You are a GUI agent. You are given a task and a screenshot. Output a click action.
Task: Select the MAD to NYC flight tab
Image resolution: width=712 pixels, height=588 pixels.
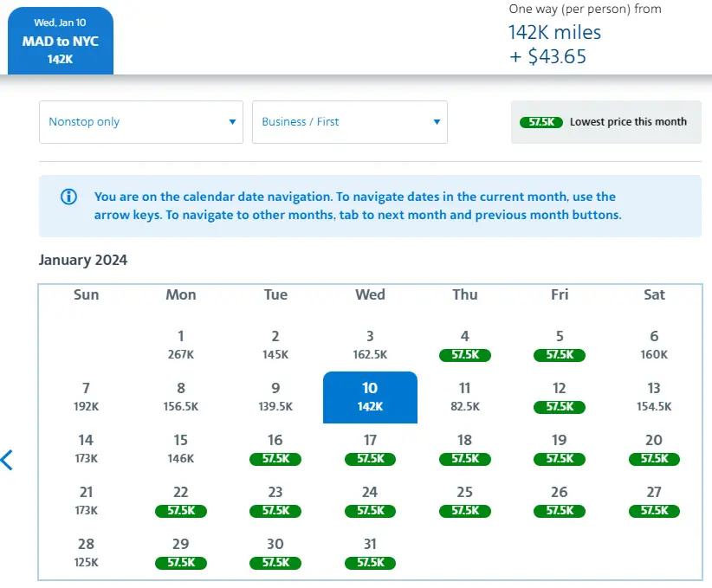pyautogui.click(x=60, y=42)
